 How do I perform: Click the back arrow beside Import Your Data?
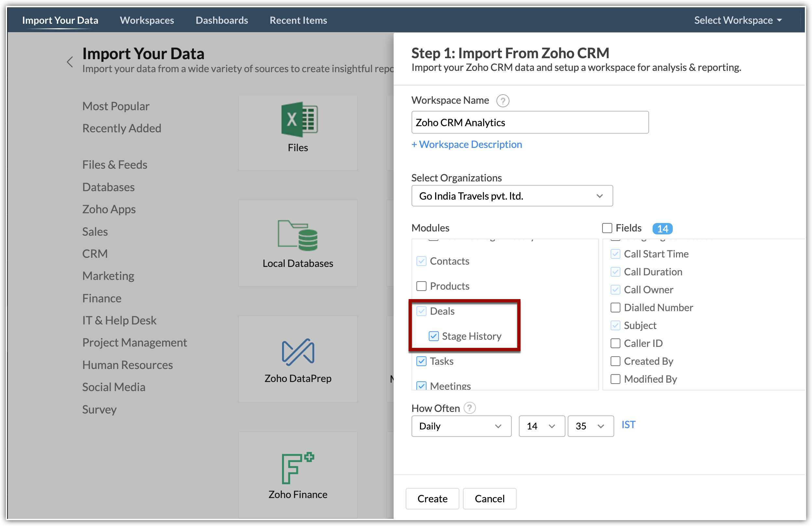(x=70, y=62)
